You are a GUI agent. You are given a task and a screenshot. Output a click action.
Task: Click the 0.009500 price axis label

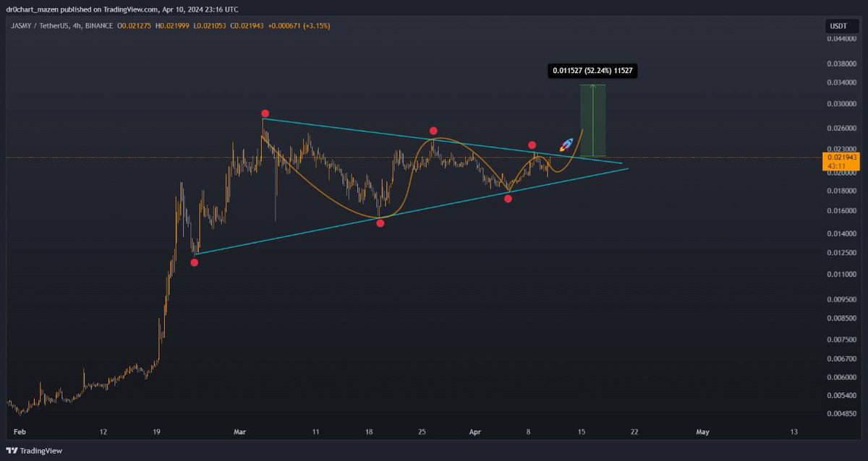click(x=841, y=298)
